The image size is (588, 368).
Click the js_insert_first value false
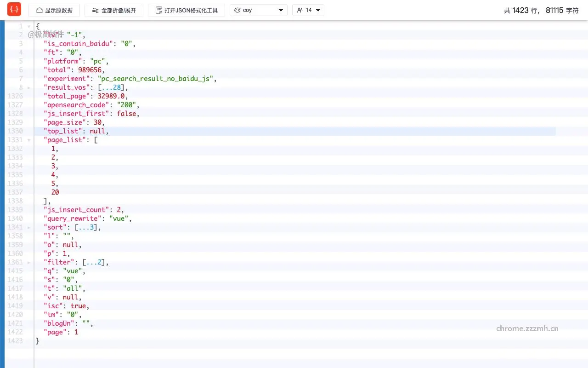click(x=126, y=114)
